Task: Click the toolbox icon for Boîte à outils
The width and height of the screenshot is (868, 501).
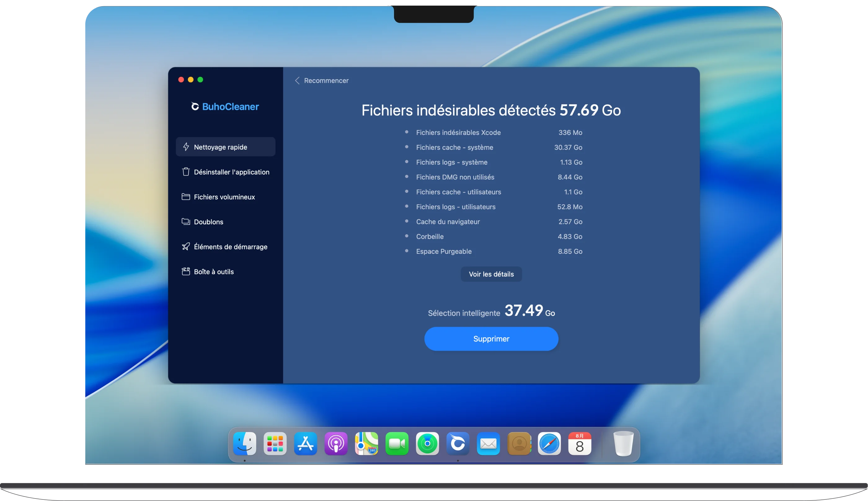Action: tap(186, 271)
